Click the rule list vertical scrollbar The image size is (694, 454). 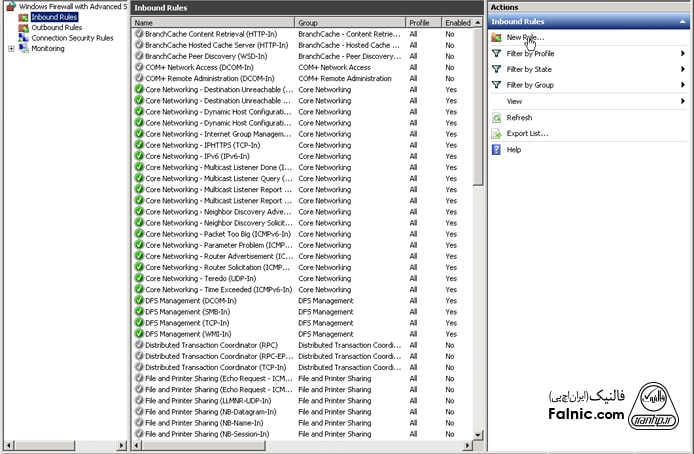(x=478, y=250)
